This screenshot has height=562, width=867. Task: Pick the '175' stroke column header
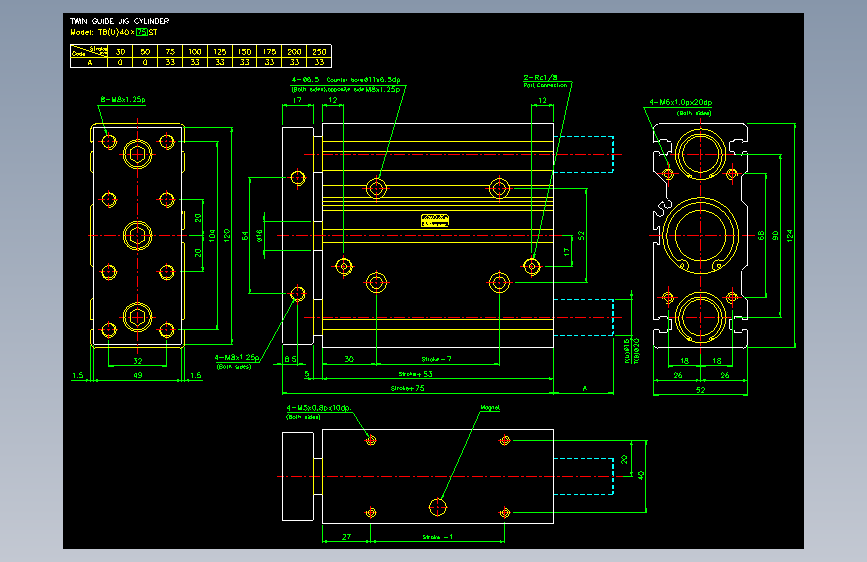[269, 51]
